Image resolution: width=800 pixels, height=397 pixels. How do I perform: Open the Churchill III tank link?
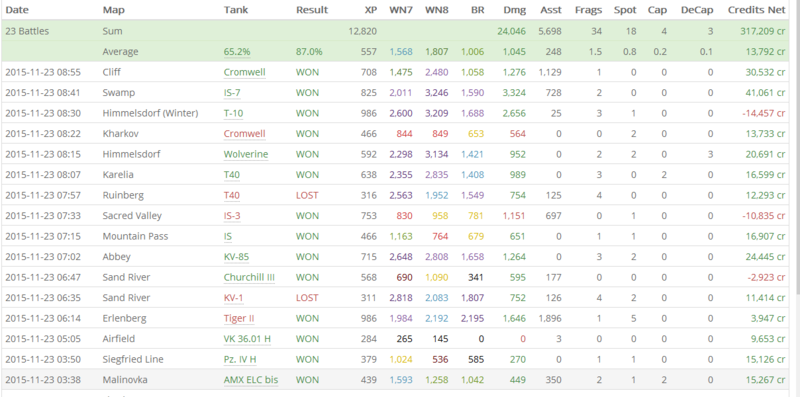pyautogui.click(x=249, y=277)
